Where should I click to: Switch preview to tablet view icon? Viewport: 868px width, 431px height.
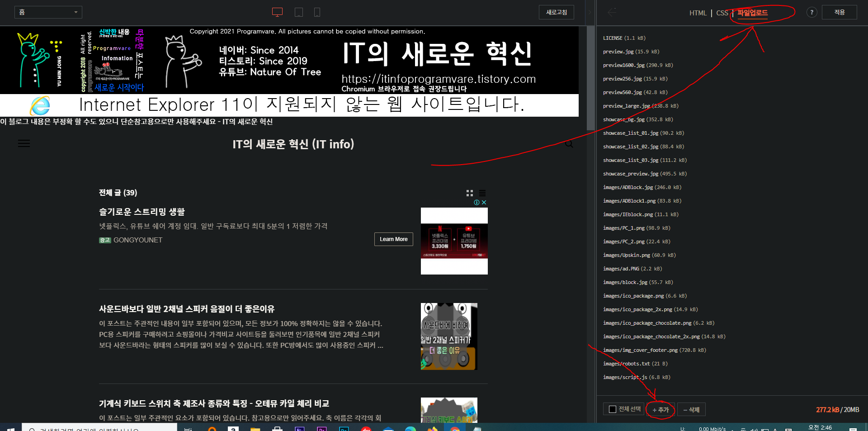[x=299, y=12]
